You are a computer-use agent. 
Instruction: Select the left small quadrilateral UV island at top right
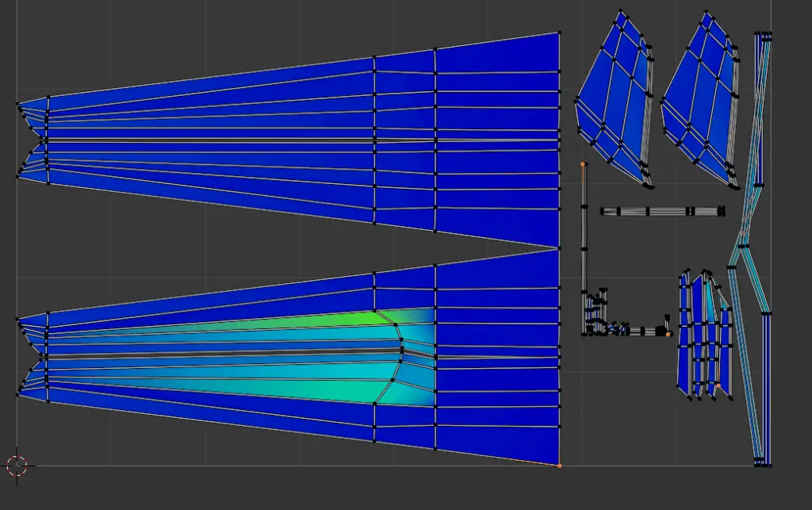pos(615,98)
